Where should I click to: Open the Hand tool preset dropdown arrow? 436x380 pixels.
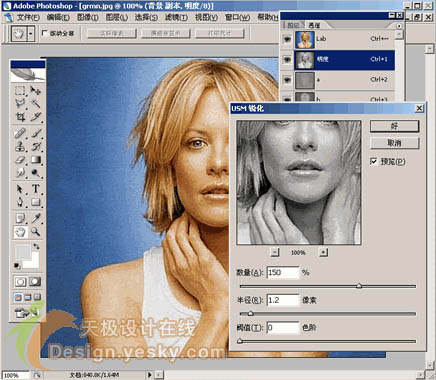pyautogui.click(x=31, y=34)
